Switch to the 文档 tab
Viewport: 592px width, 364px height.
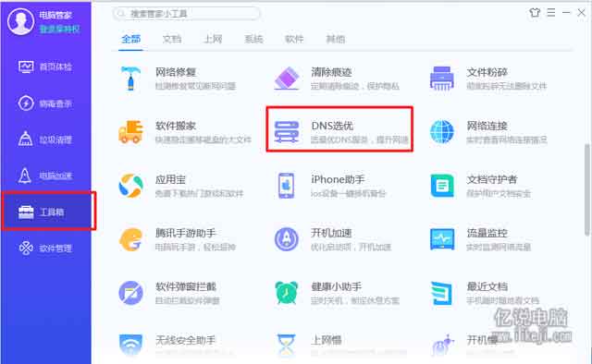172,39
